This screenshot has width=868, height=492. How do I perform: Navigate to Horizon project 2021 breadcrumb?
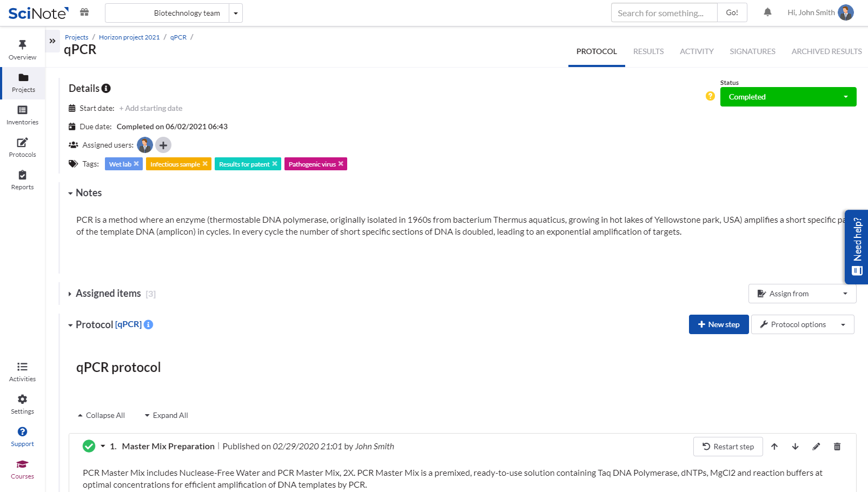tap(129, 37)
